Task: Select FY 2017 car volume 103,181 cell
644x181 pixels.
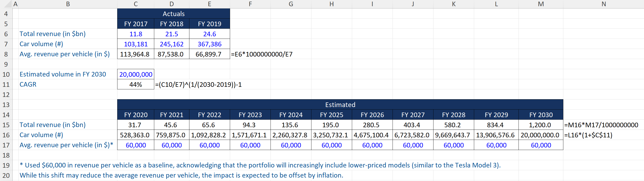Action: [136, 44]
